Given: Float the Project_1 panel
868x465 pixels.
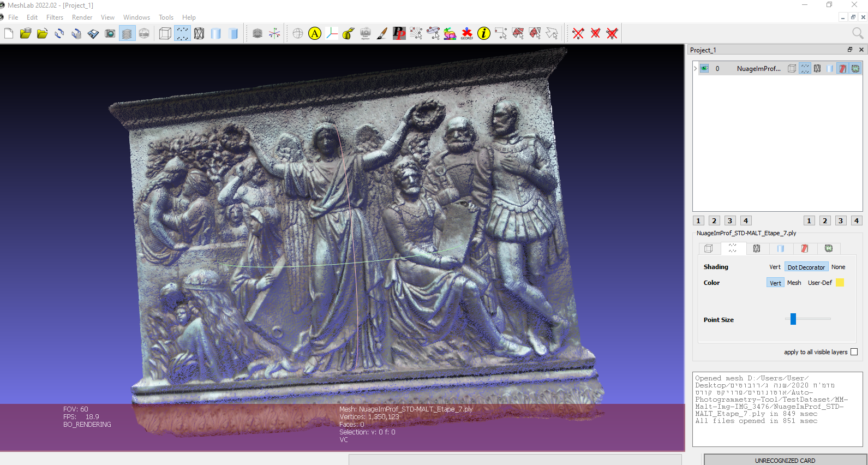Looking at the screenshot, I should pos(849,50).
